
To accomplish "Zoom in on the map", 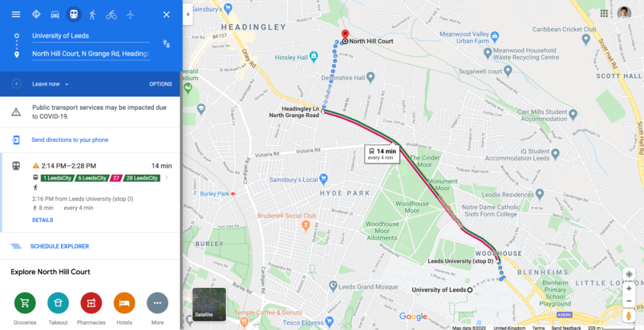I will [x=629, y=288].
